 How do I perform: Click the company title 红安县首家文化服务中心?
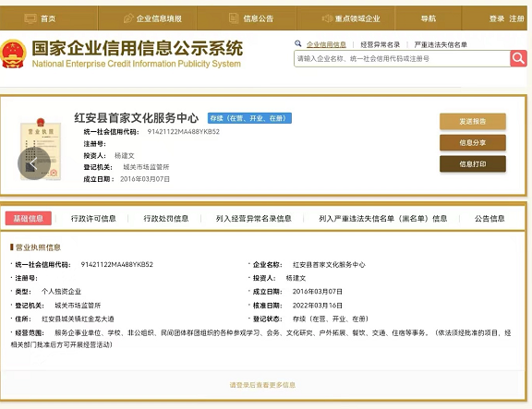tap(136, 117)
